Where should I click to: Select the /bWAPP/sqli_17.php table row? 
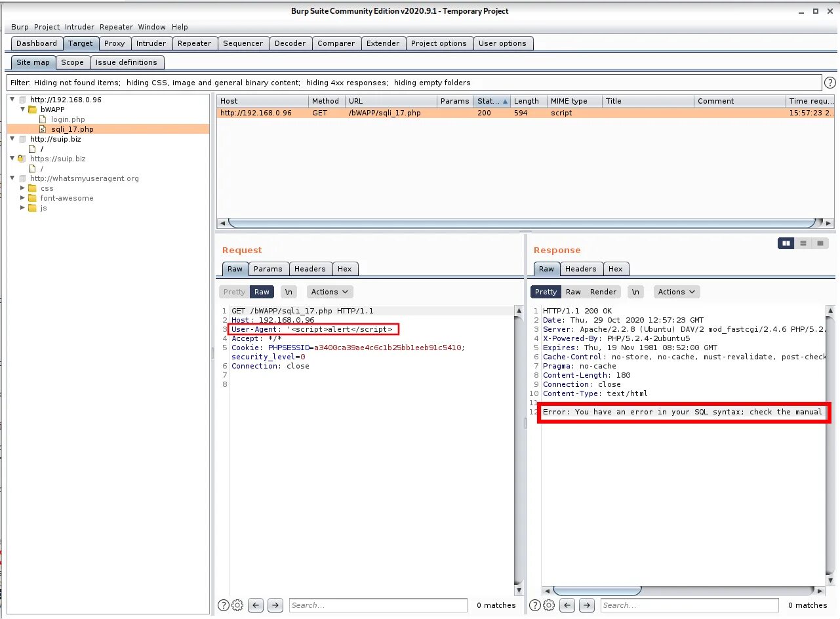527,113
